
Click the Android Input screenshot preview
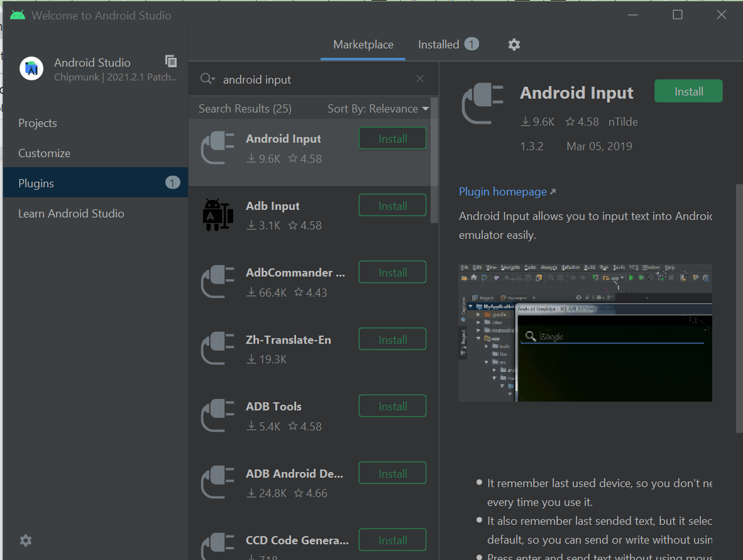click(585, 332)
